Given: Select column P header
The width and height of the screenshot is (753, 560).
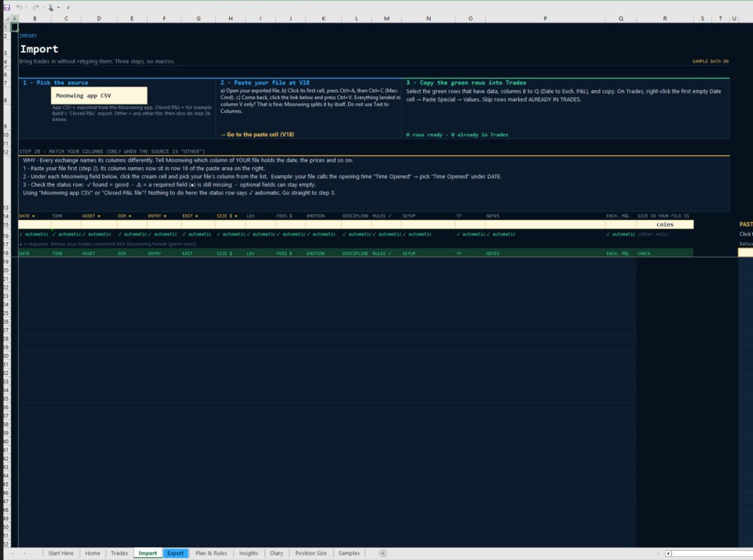Looking at the screenshot, I should click(x=545, y=18).
